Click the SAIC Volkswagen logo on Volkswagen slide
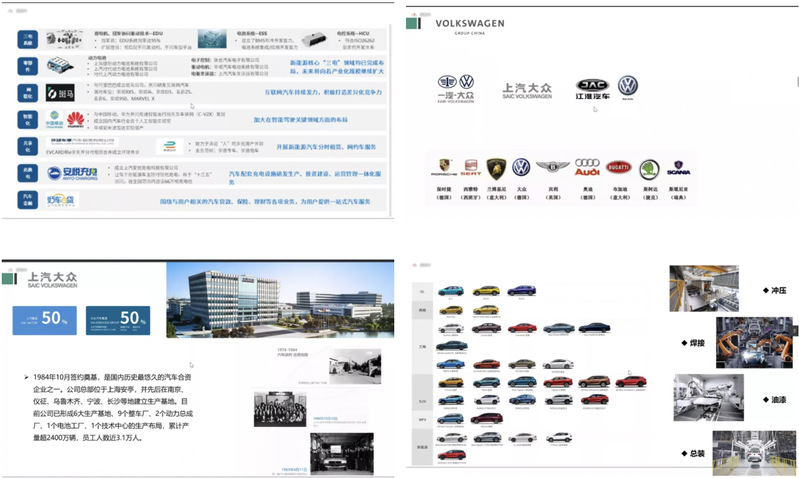This screenshot has width=799, height=478. (x=527, y=91)
